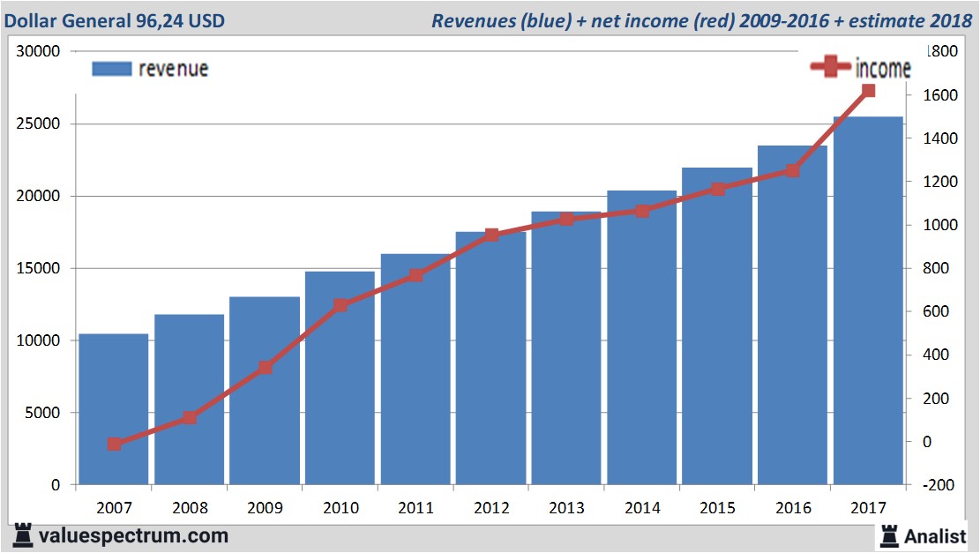980x553 pixels.
Task: Pick the 2011 red income data point
Action: click(416, 275)
